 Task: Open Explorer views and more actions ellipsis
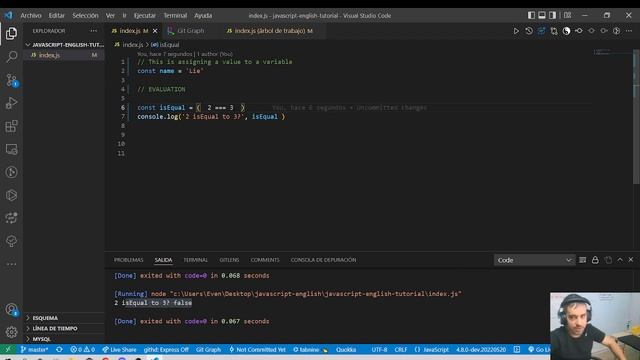(94, 31)
